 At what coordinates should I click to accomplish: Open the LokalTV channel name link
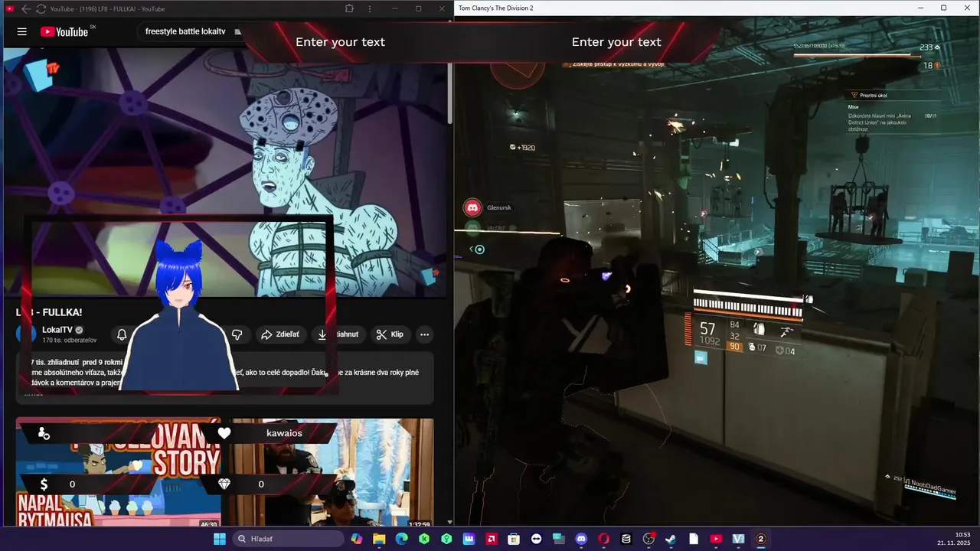57,330
